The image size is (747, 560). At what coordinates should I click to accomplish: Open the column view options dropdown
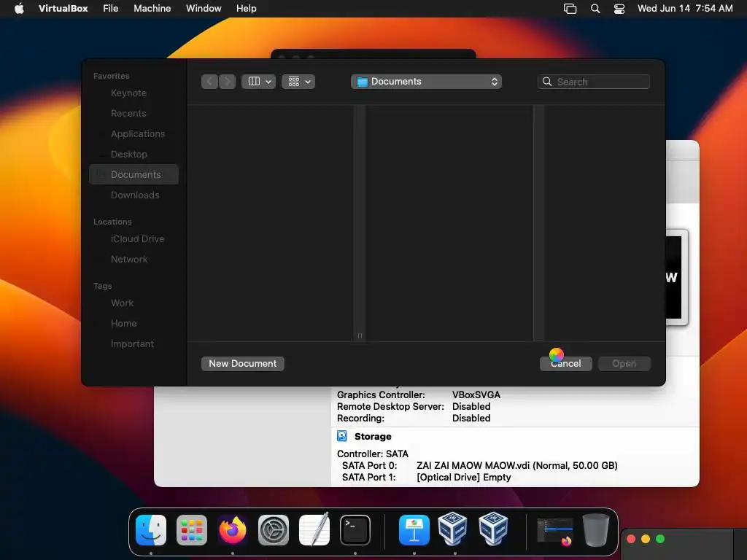[259, 82]
